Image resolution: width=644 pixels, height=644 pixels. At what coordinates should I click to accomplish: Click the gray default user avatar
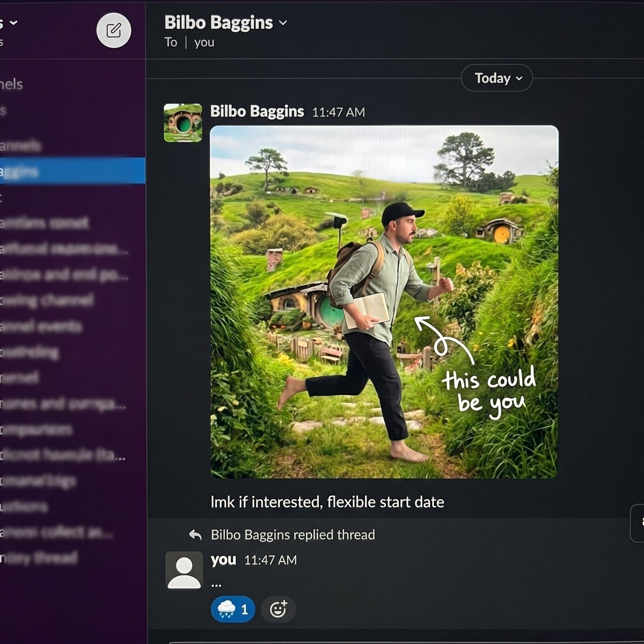point(184,570)
